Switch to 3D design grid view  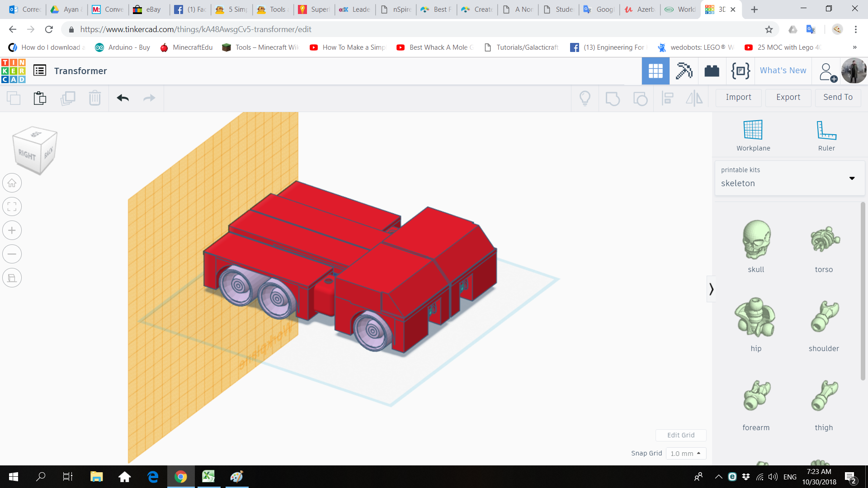[x=655, y=71]
